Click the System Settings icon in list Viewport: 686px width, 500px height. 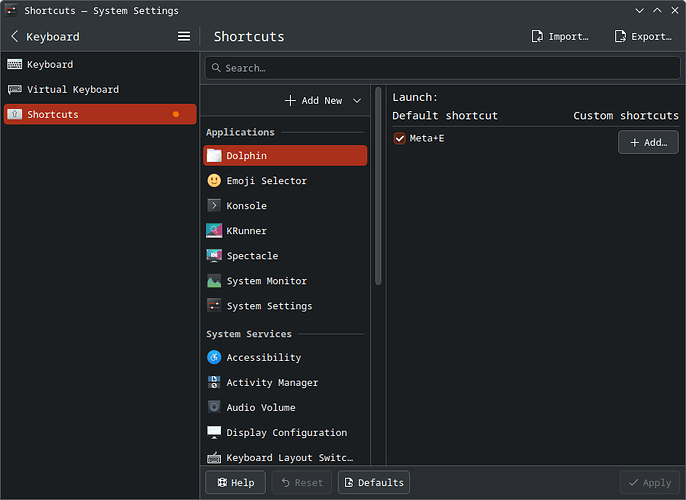[214, 305]
